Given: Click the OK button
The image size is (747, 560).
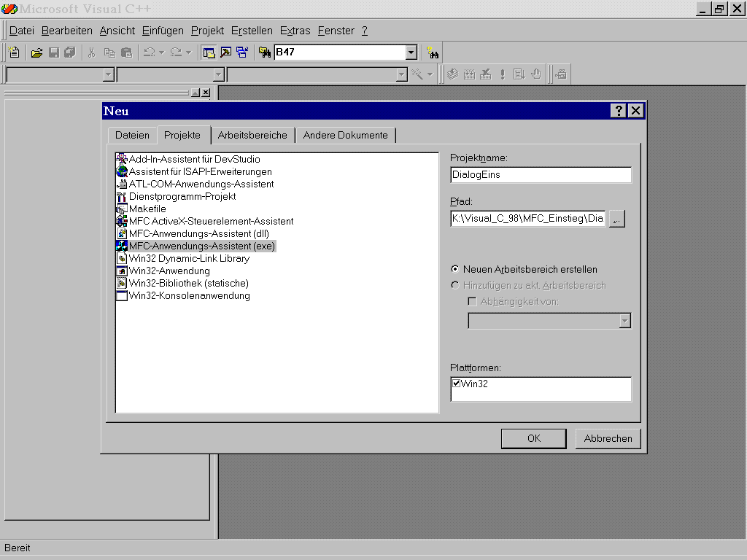Looking at the screenshot, I should pyautogui.click(x=533, y=438).
